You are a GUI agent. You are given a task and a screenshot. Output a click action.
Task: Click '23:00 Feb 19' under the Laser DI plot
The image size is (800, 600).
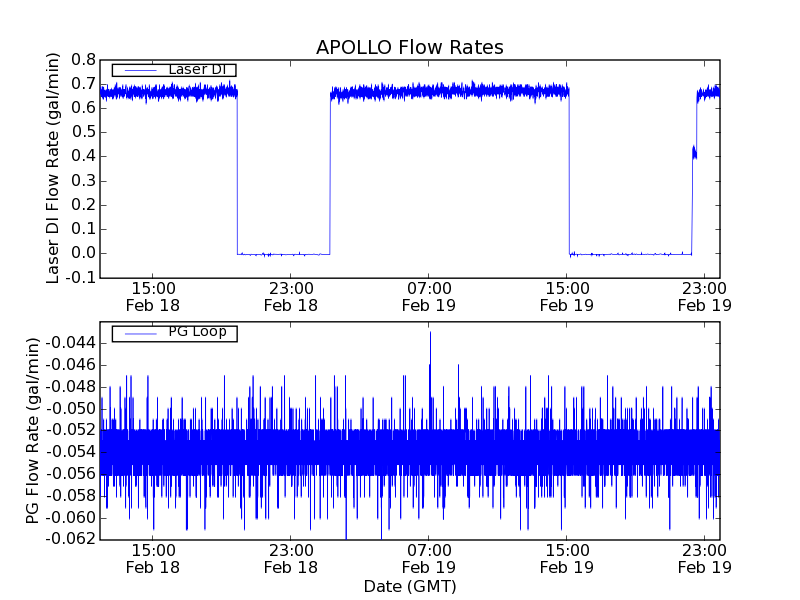point(705,297)
